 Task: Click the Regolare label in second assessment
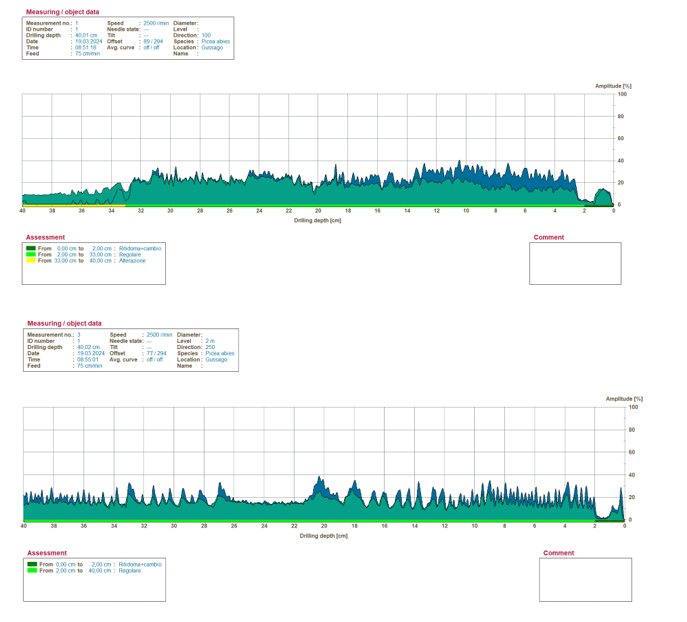click(130, 571)
